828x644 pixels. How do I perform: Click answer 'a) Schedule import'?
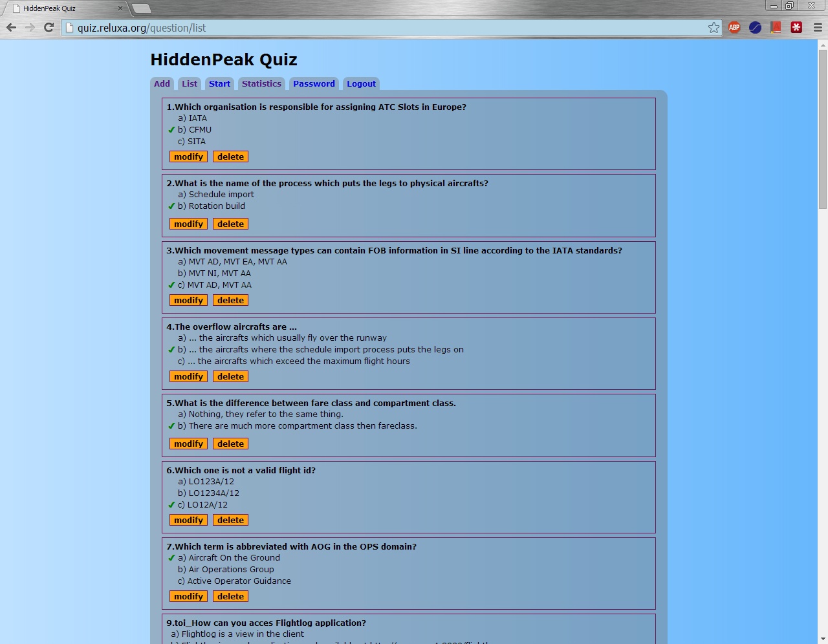[x=215, y=195]
